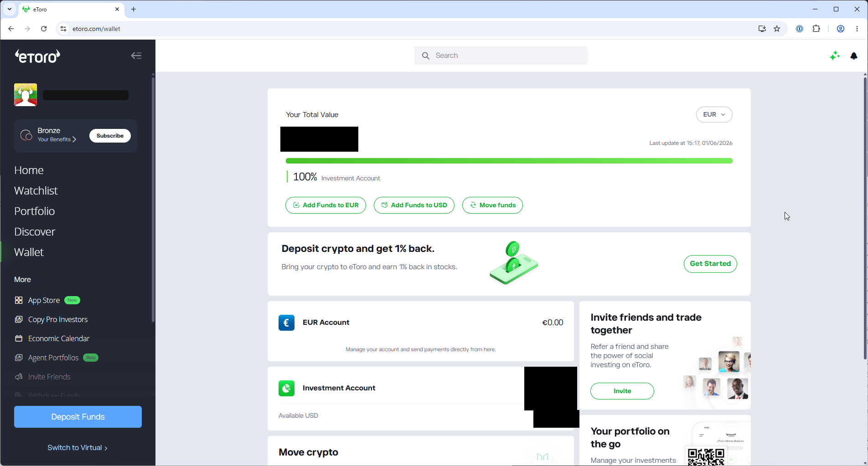Viewport: 868px width, 466px height.
Task: Click the "Last update at 15:17, 01/06/2026" text
Action: click(x=691, y=143)
